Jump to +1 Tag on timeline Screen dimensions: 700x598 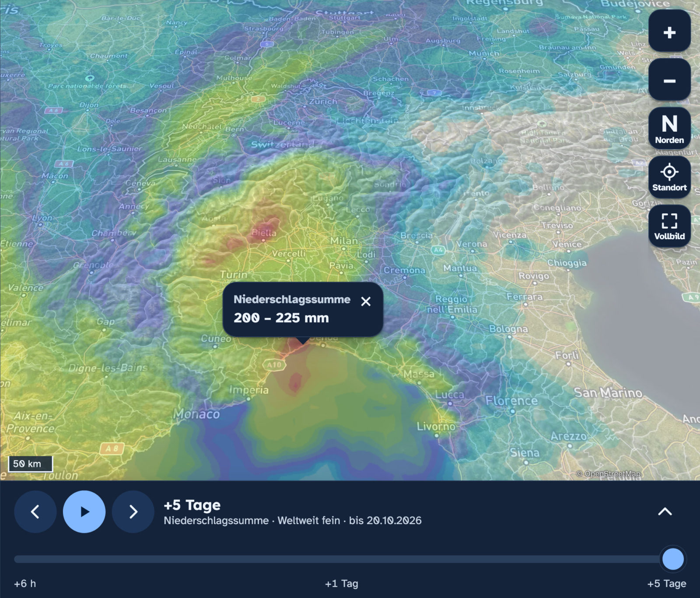pos(341,584)
